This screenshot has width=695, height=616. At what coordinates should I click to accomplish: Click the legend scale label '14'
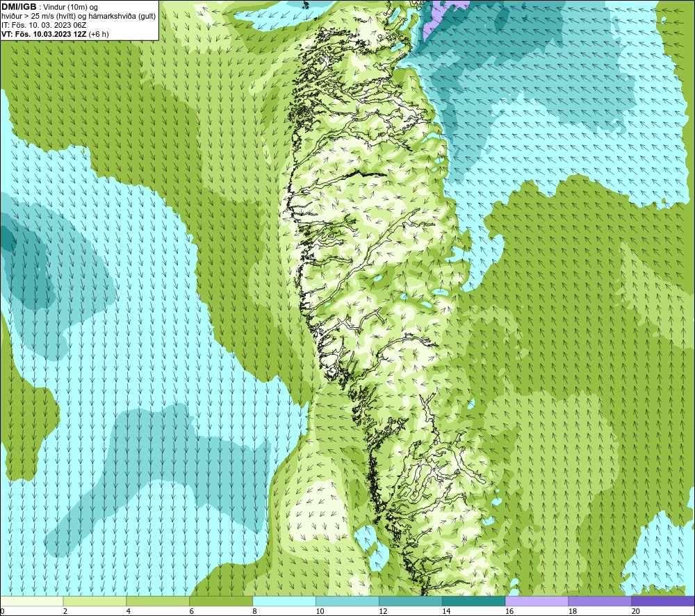tap(446, 611)
